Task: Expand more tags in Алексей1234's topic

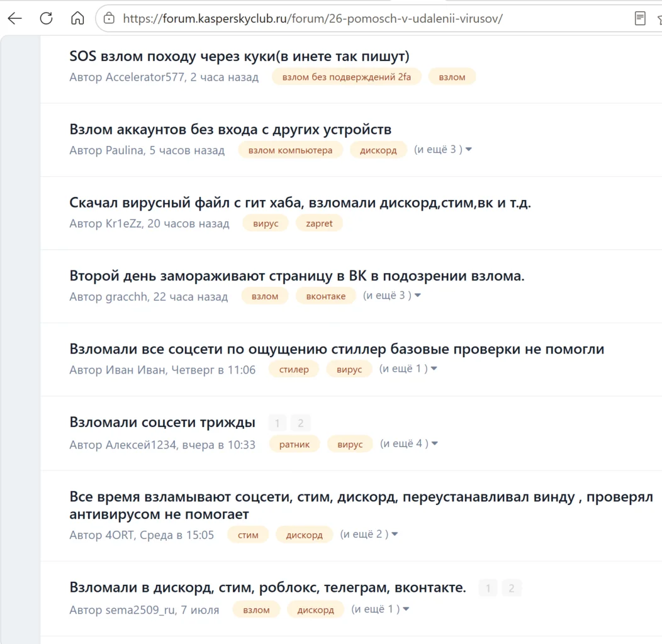Action: click(x=408, y=443)
